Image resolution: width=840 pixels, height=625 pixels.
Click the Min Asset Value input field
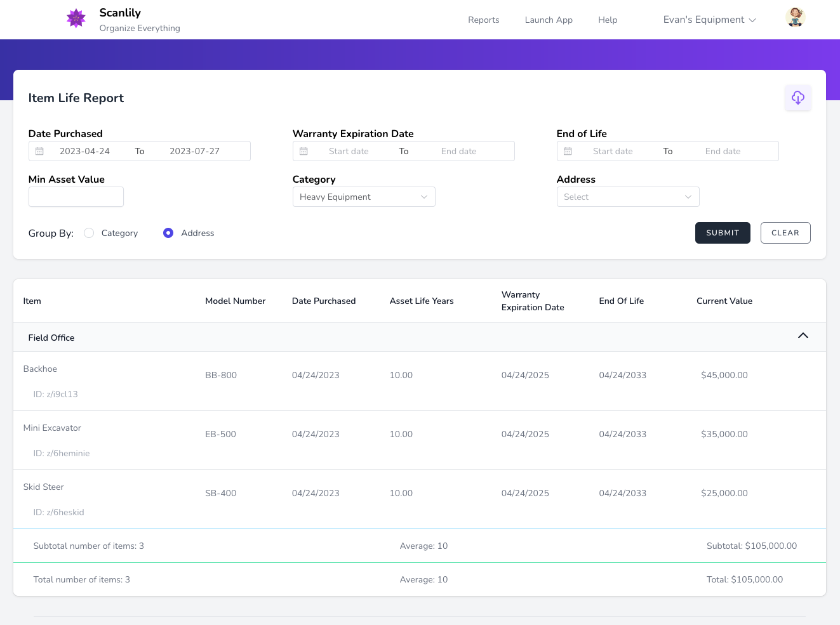pos(76,197)
